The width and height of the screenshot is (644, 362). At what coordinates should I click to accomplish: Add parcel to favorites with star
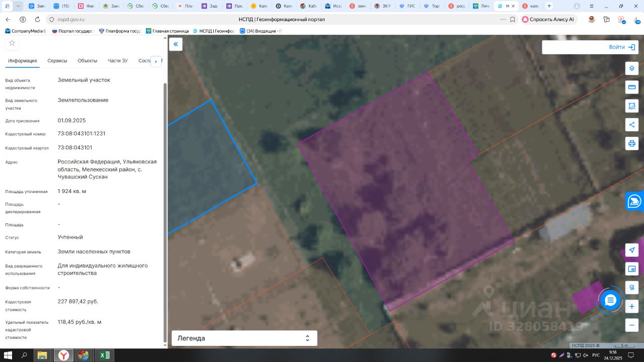[12, 43]
